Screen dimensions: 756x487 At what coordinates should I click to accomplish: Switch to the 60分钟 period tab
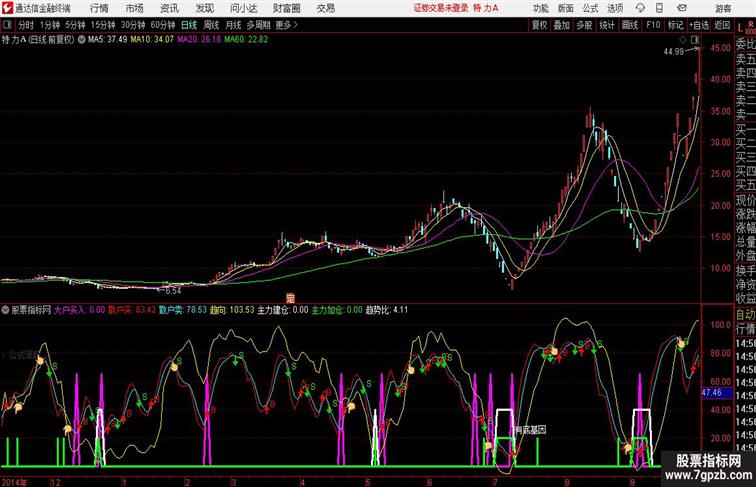[163, 25]
